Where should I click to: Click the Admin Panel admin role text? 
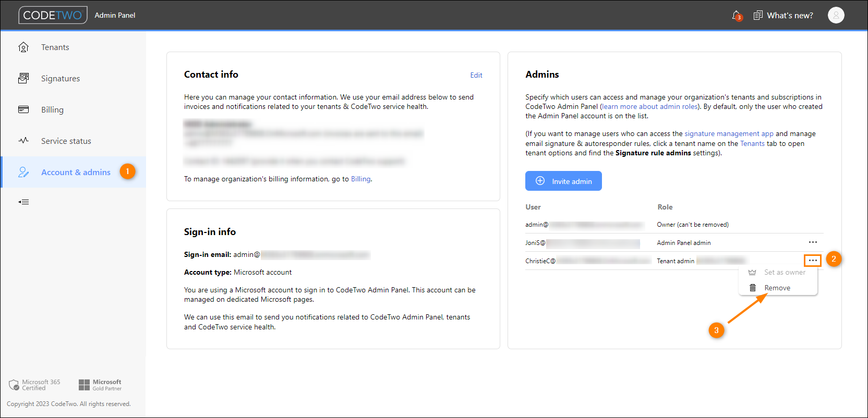(x=683, y=243)
